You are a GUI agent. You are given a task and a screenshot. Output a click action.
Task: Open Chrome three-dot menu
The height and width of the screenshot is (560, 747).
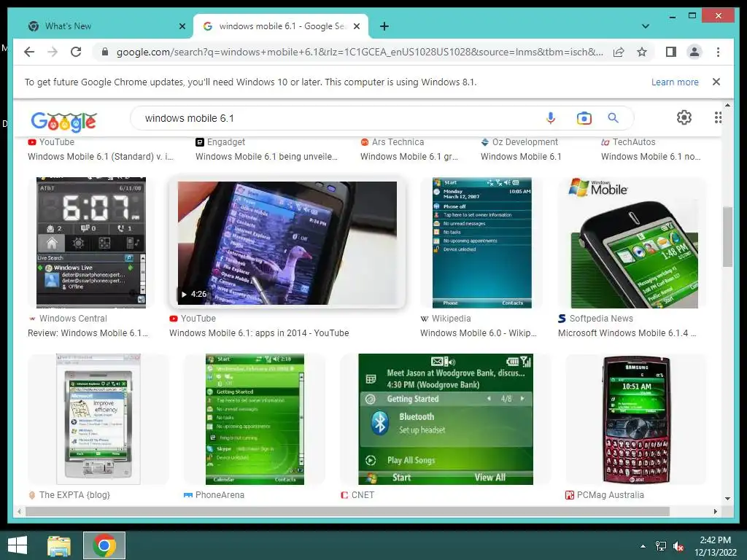pyautogui.click(x=718, y=52)
